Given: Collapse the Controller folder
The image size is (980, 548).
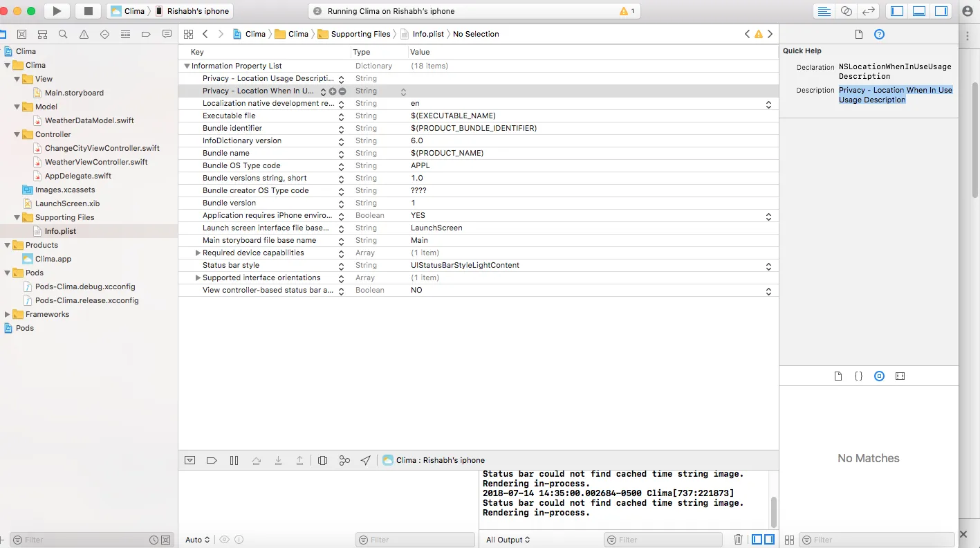Looking at the screenshot, I should click(17, 134).
